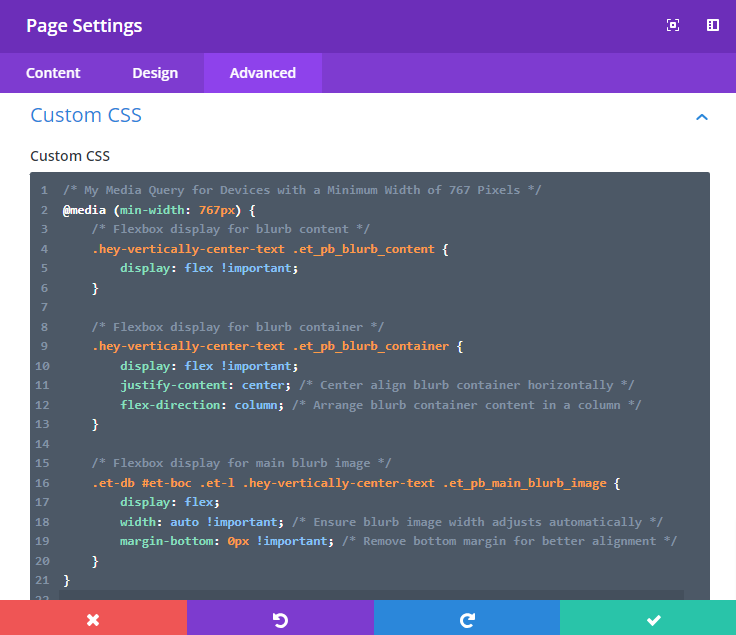The width and height of the screenshot is (736, 635).
Task: Expand the Page Settings modal to fullscreen
Action: pyautogui.click(x=673, y=26)
